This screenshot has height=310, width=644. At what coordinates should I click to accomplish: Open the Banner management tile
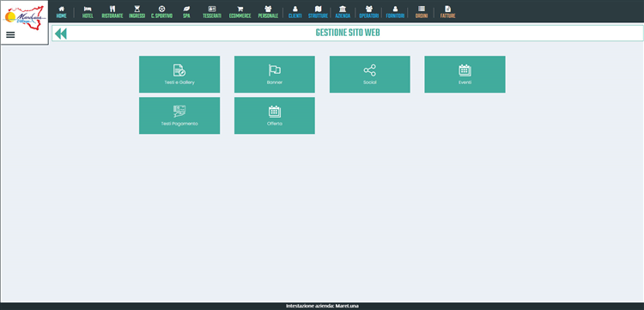275,75
